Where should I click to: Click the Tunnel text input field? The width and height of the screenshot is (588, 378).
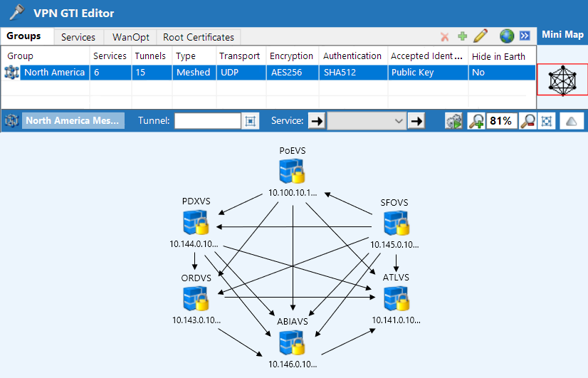tap(207, 121)
